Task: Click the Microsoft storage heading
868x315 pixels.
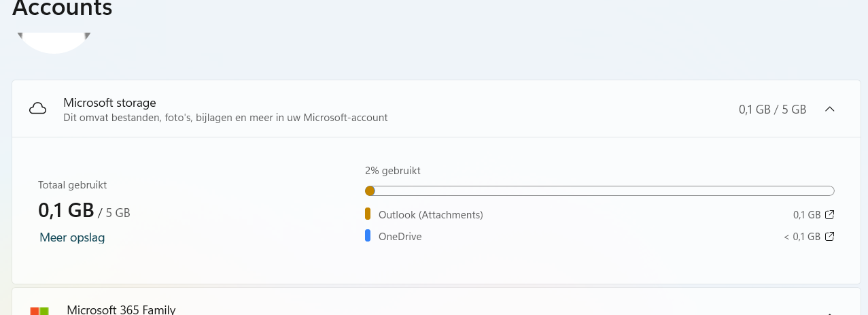Action: (x=109, y=103)
